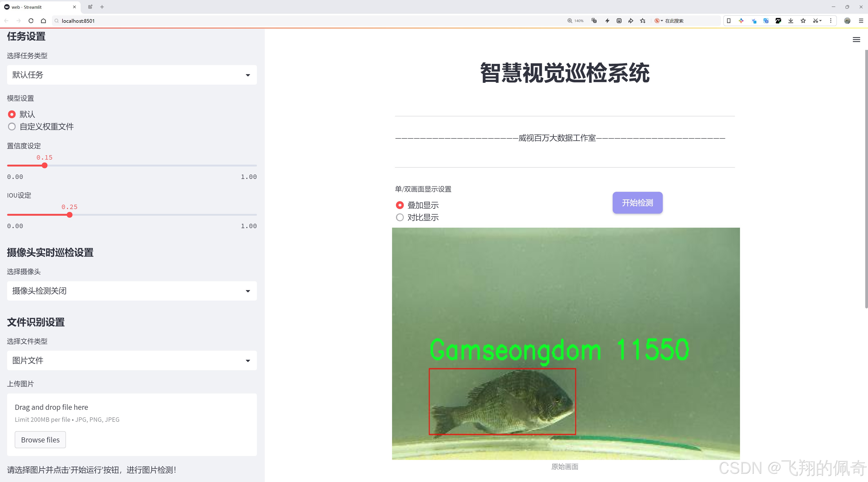868x482 pixels.
Task: Select 自定义权重文件 model option
Action: (12, 126)
